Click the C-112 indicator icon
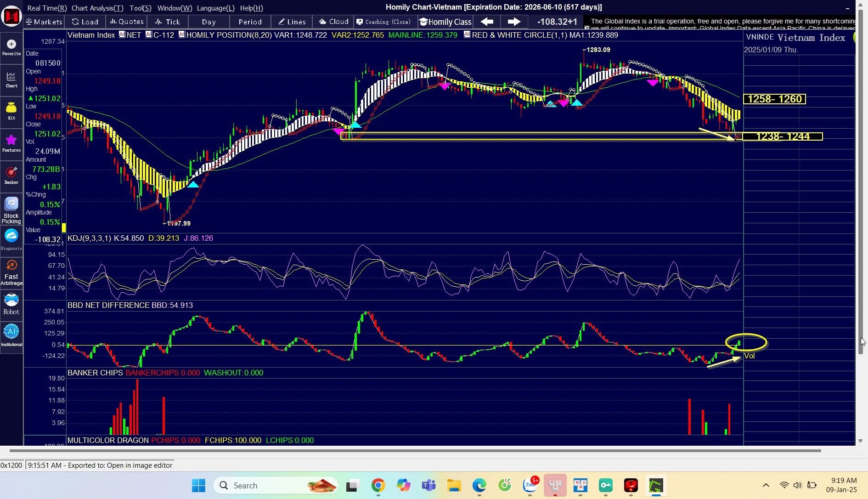The height and width of the screenshot is (499, 868). pos(149,34)
